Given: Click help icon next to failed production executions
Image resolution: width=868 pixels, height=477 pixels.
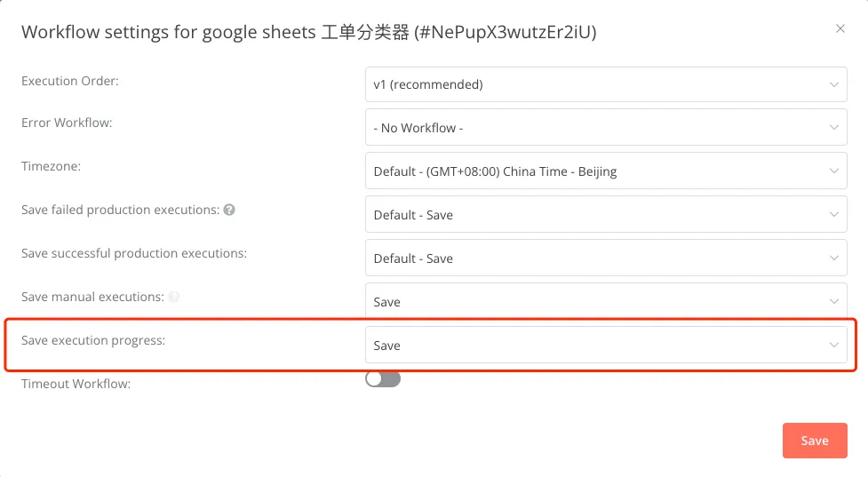Looking at the screenshot, I should (x=229, y=210).
